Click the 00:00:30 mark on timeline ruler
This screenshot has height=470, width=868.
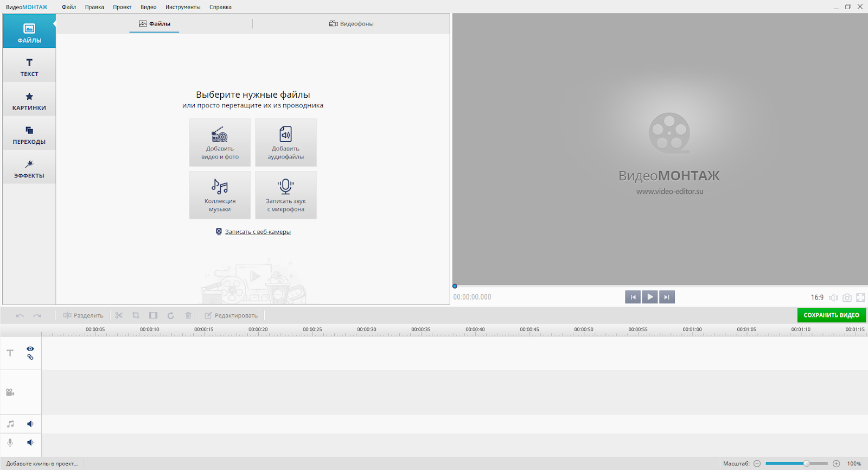[x=367, y=329]
